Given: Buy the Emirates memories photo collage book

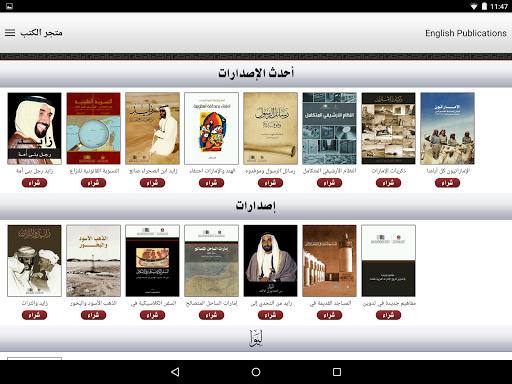Looking at the screenshot, I should [388, 183].
